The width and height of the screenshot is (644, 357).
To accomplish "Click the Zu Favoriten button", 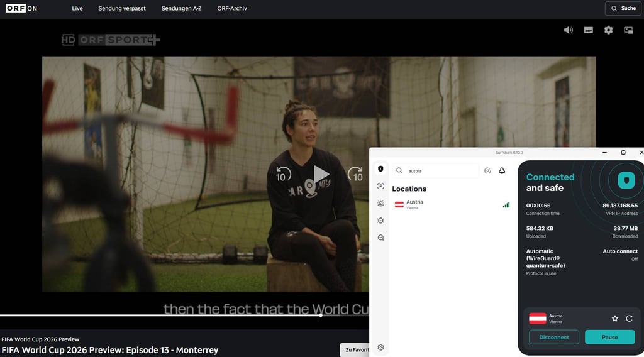I will [x=355, y=349].
